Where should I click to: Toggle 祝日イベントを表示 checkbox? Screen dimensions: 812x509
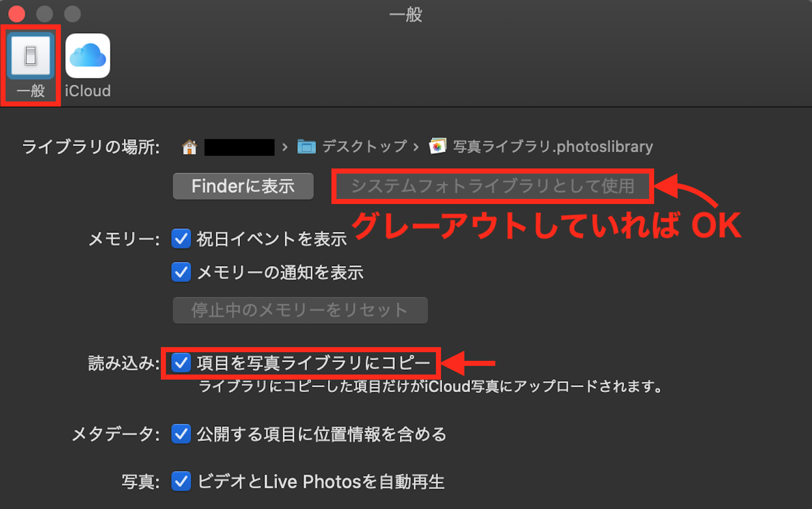point(181,239)
